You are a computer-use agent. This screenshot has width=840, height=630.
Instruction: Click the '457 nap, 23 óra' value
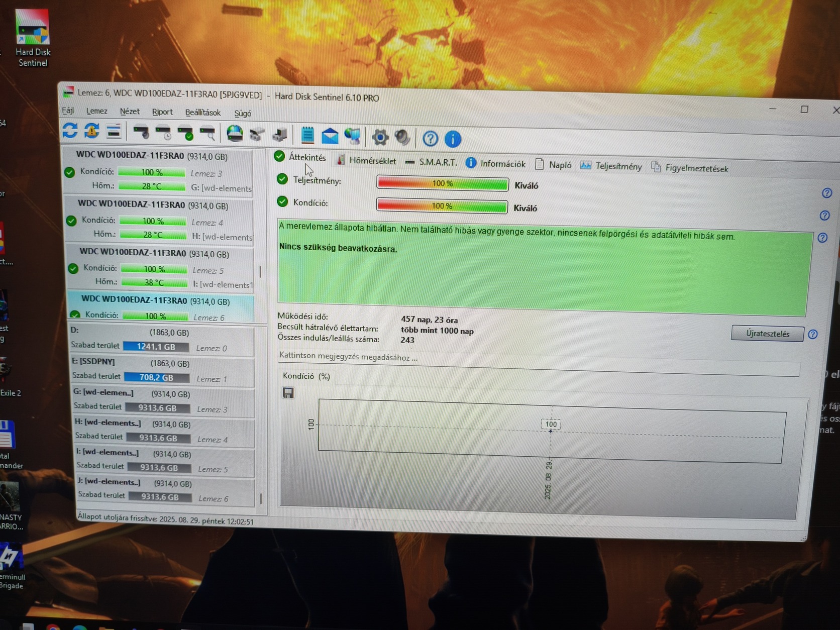pyautogui.click(x=429, y=320)
